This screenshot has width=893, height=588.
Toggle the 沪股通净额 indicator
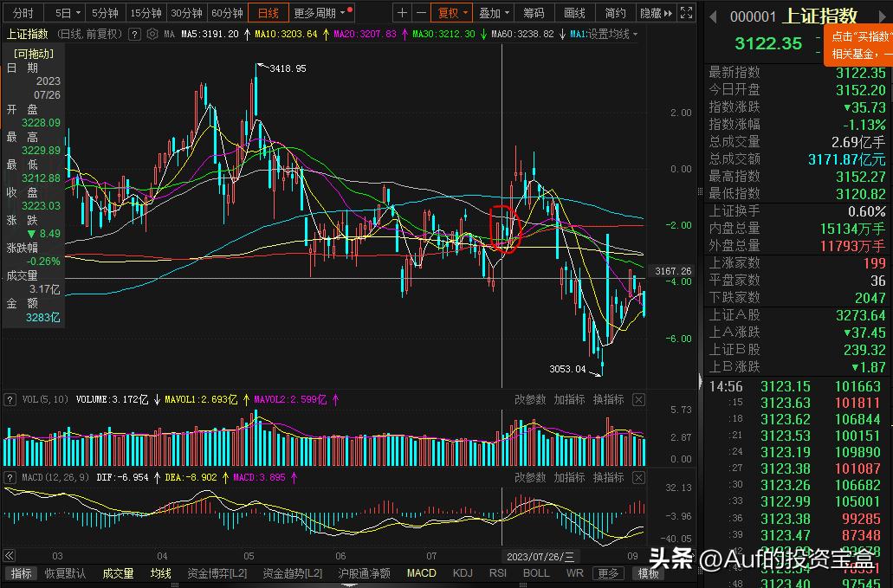[364, 573]
